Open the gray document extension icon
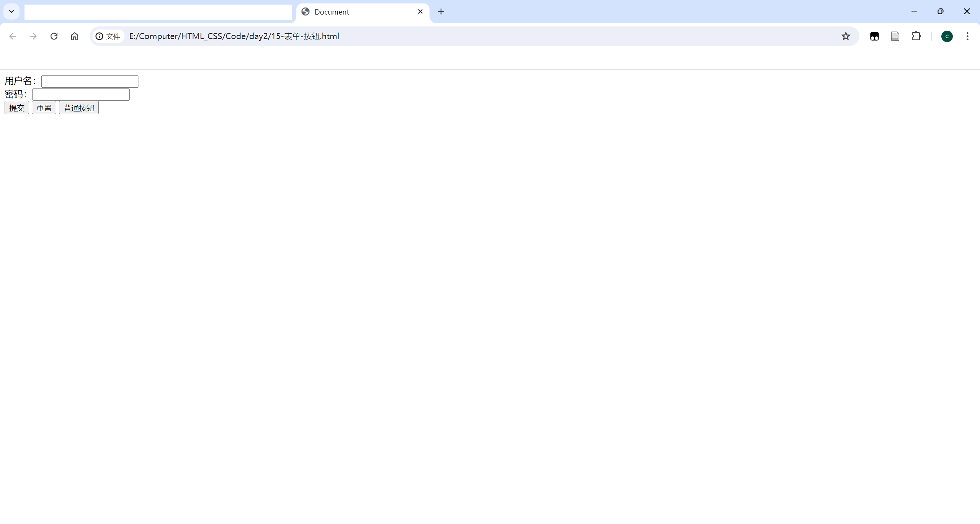Viewport: 980px width, 524px height. (895, 36)
